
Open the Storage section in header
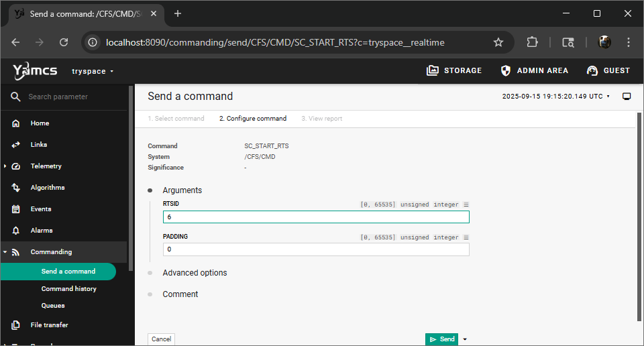[454, 70]
